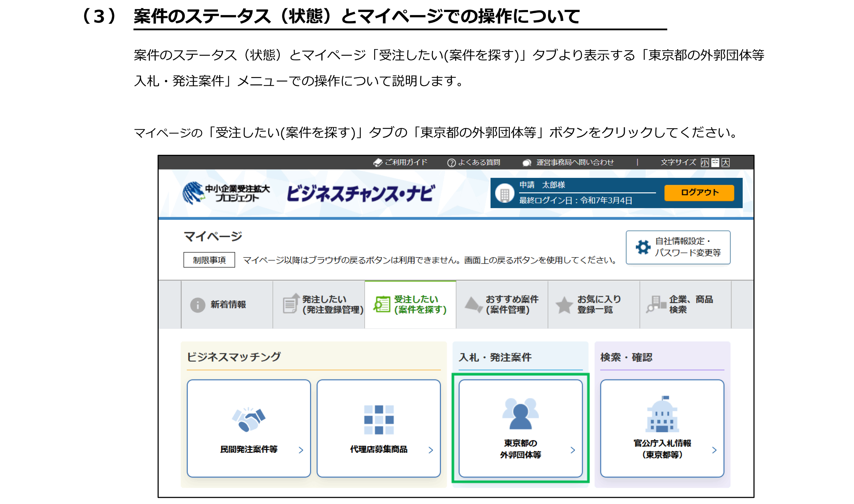This screenshot has height=504, width=854.
Task: Set font size to large (大)
Action: (x=726, y=162)
